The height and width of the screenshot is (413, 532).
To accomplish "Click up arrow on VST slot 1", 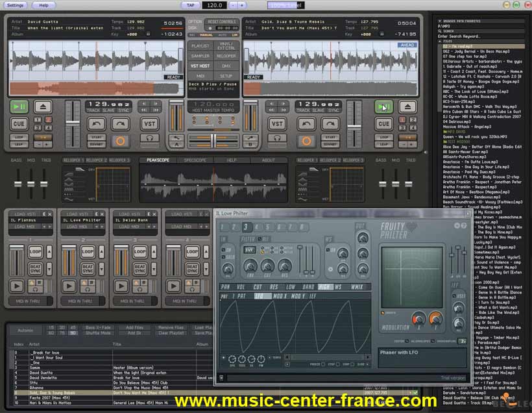I will click(x=49, y=252).
